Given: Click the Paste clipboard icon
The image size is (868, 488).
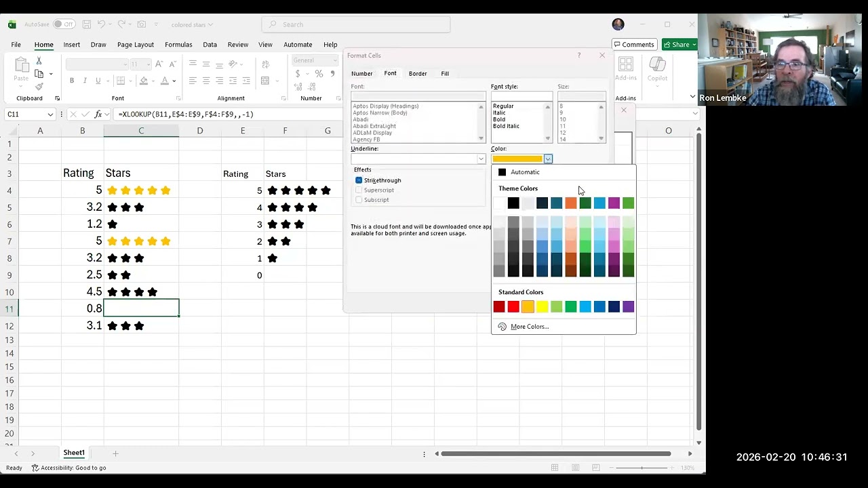Looking at the screenshot, I should pyautogui.click(x=21, y=65).
